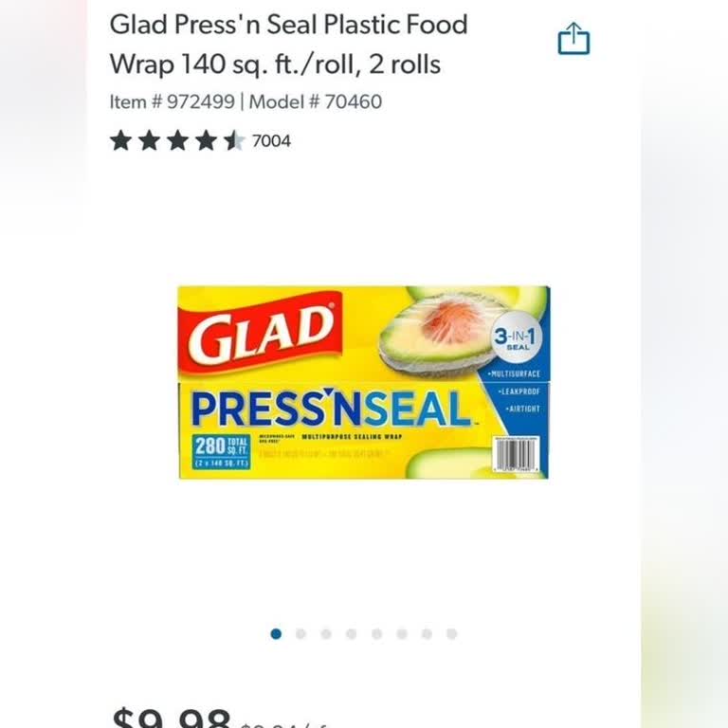
Task: Click the second rating star
Action: (149, 141)
